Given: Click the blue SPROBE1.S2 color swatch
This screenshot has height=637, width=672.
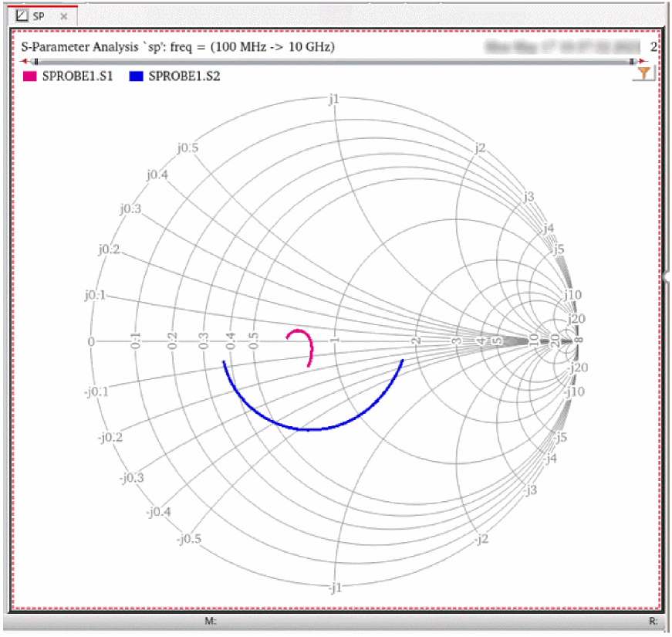Looking at the screenshot, I should (x=137, y=76).
